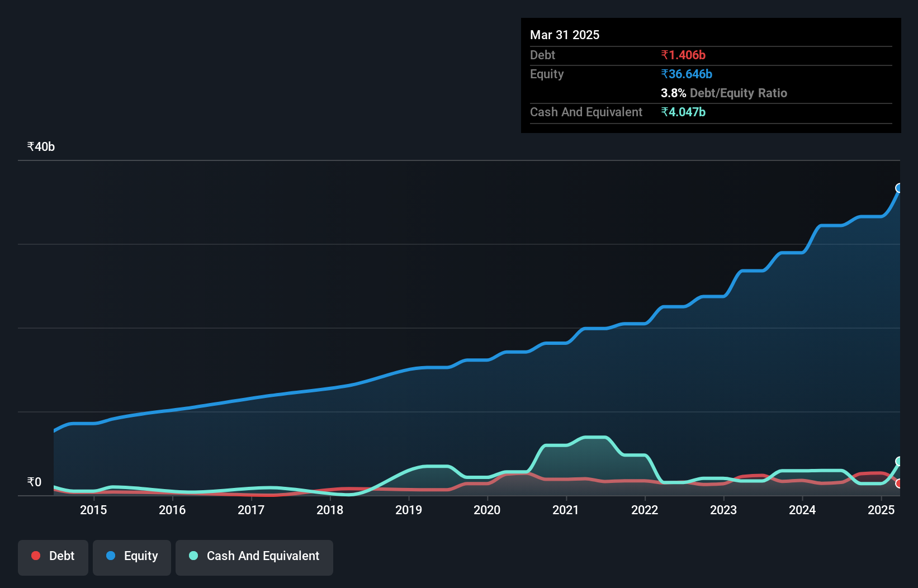Toggle the Equity legend button
The height and width of the screenshot is (588, 918).
coord(132,557)
